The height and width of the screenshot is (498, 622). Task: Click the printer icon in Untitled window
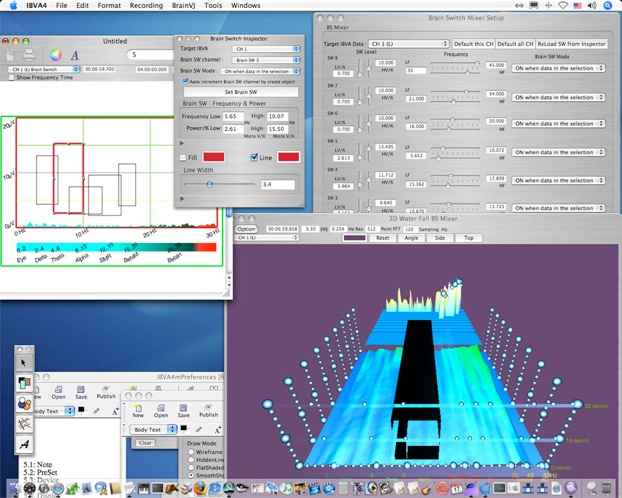pyautogui.click(x=31, y=54)
